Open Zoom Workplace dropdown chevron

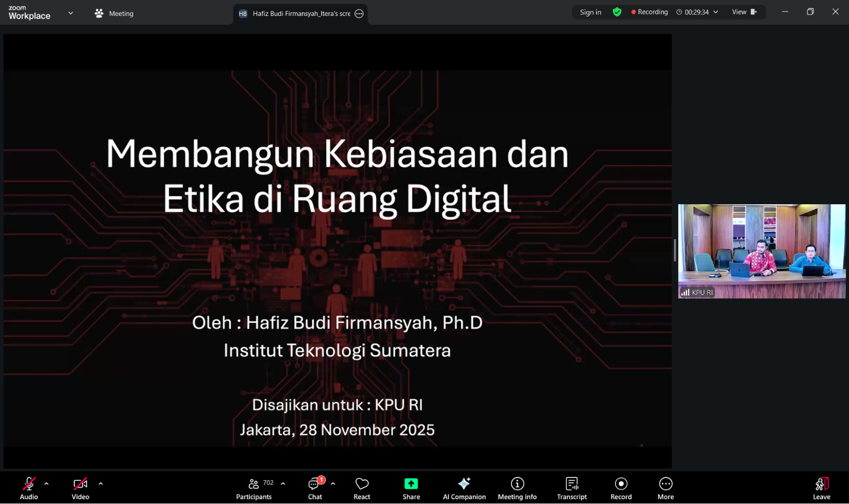pos(71,13)
